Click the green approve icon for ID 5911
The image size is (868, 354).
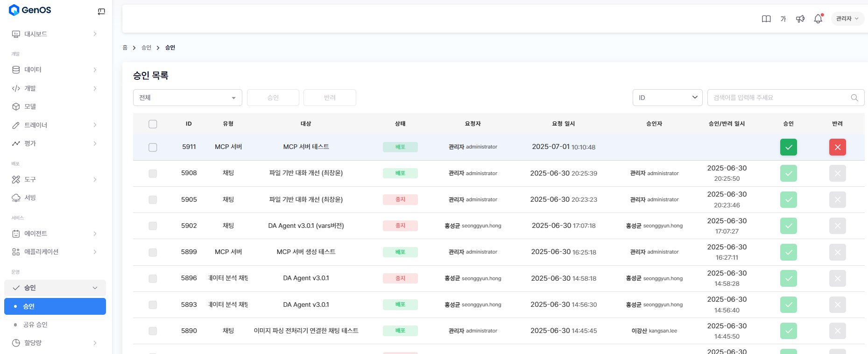pyautogui.click(x=788, y=147)
